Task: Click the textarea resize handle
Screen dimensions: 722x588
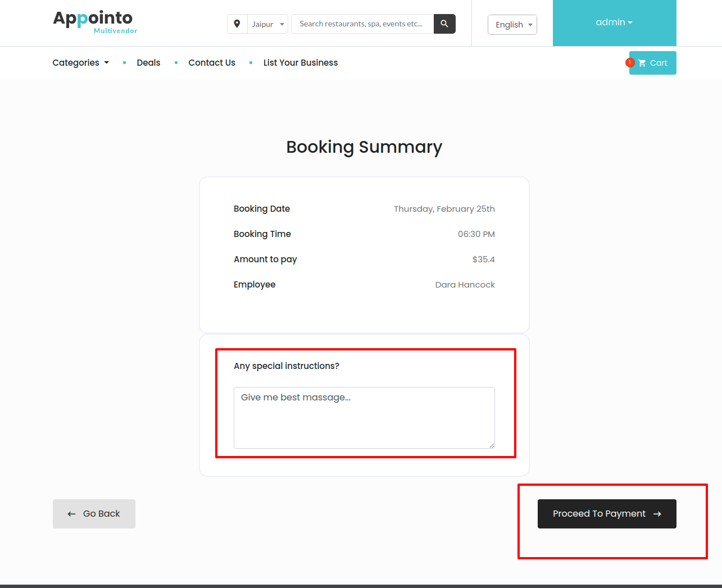Action: tap(492, 445)
